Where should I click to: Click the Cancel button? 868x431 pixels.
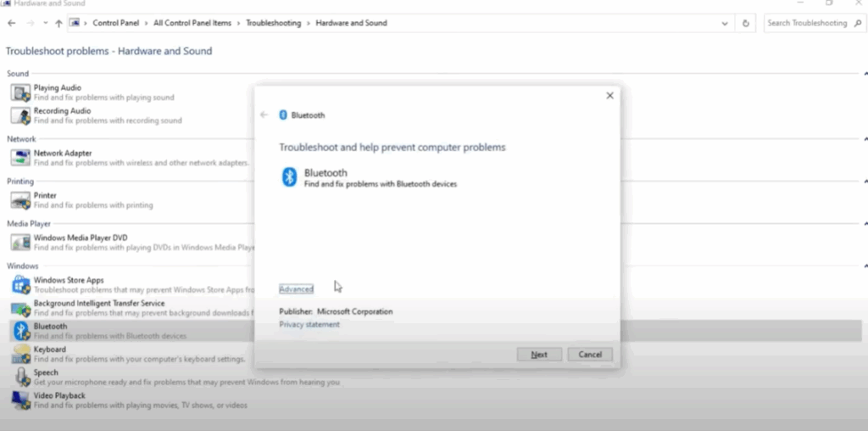point(590,355)
